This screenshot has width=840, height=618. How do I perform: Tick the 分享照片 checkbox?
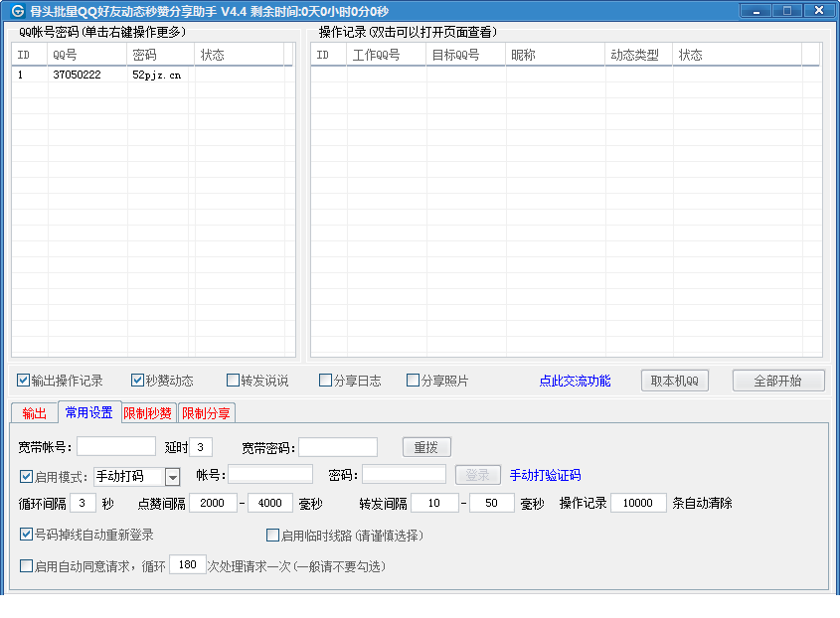coord(413,381)
